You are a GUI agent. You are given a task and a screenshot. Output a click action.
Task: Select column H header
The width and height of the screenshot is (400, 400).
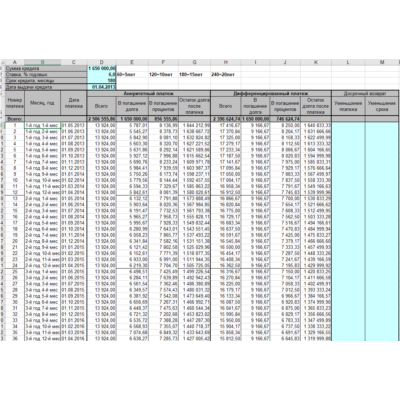click(226, 62)
